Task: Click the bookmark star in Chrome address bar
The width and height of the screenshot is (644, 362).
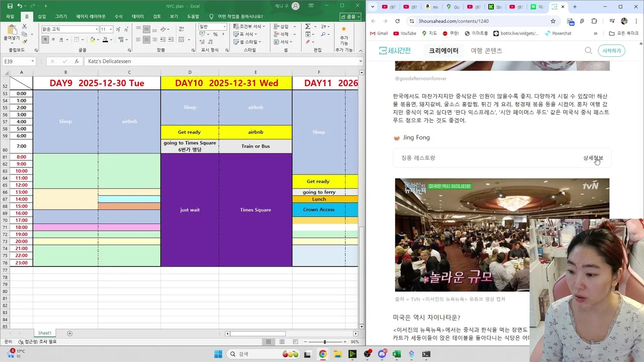Action: pos(553,21)
